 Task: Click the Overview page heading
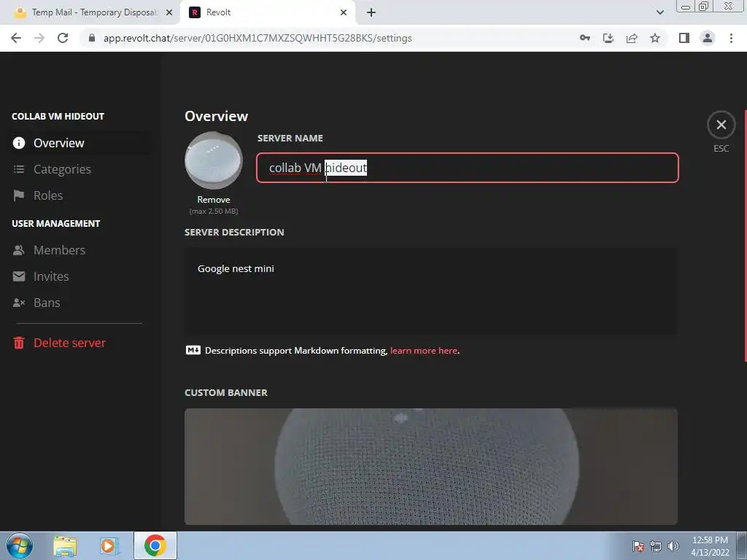(216, 116)
